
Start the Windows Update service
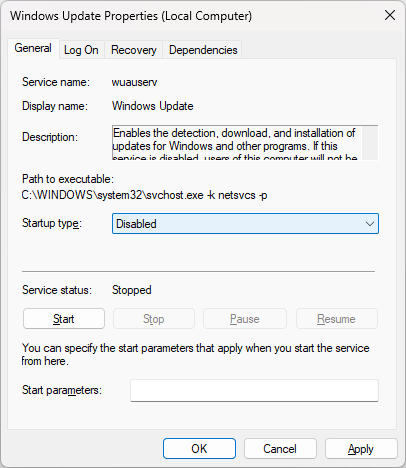(64, 319)
